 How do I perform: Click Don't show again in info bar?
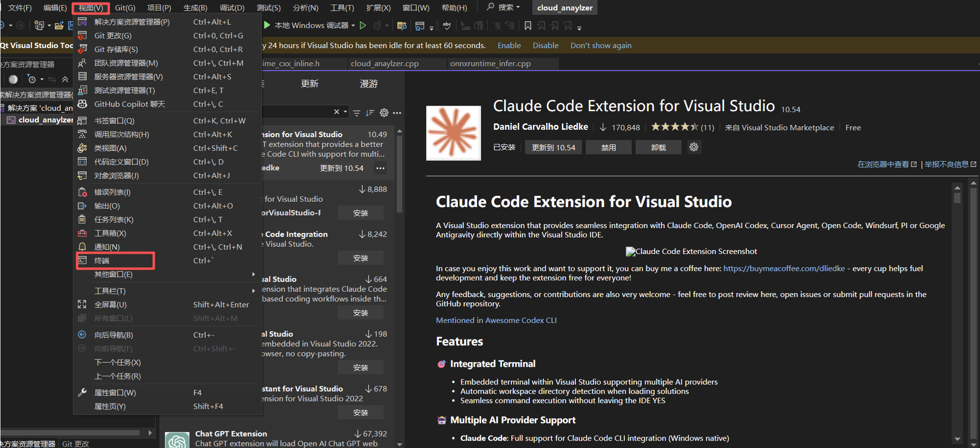[x=600, y=46]
